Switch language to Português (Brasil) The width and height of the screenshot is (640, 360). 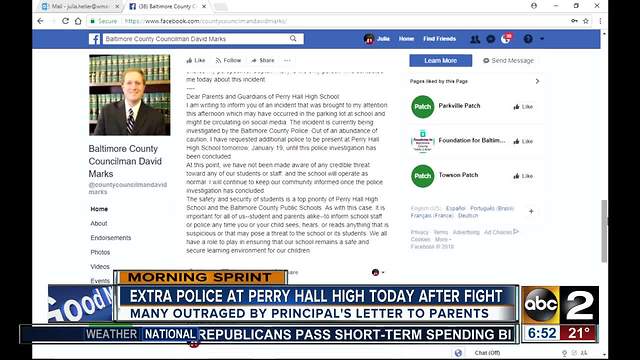point(492,208)
